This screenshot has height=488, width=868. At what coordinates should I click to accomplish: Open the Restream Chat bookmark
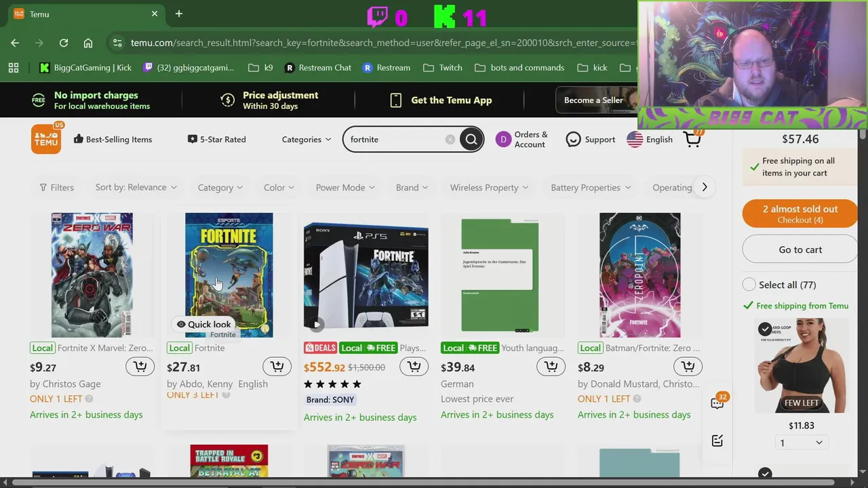(x=318, y=68)
